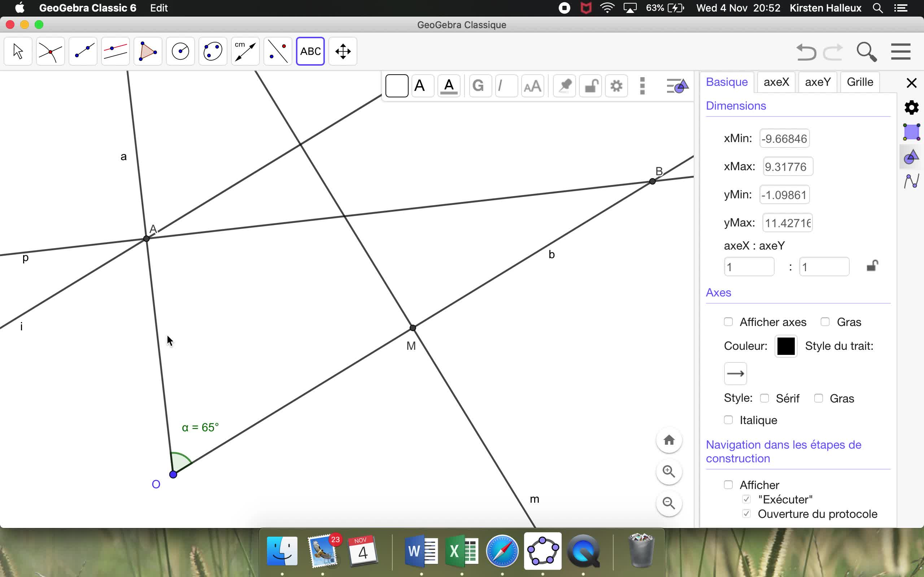Image resolution: width=924 pixels, height=577 pixels.
Task: Check the Sérif style option
Action: (764, 398)
